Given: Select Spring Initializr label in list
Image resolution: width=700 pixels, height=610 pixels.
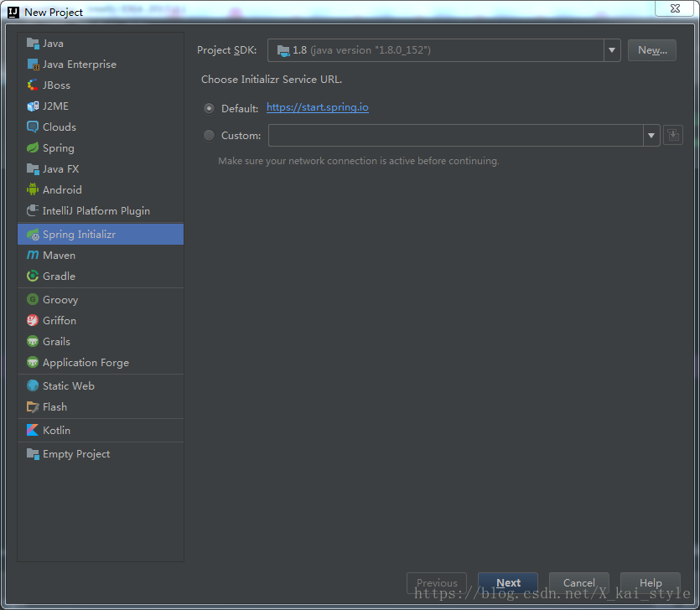Looking at the screenshot, I should click(x=79, y=235).
